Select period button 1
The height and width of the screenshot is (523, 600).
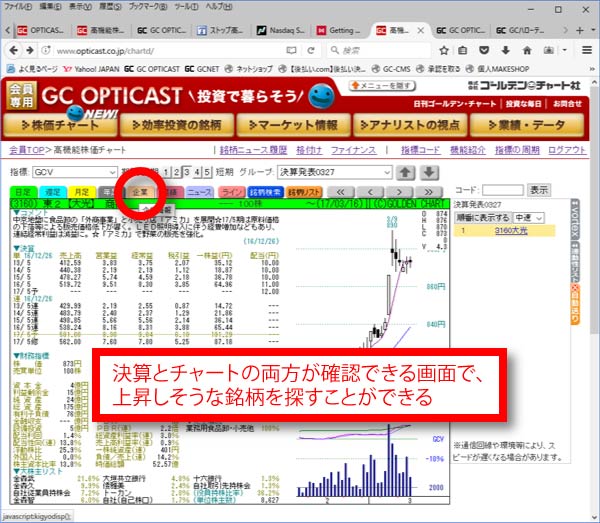tap(166, 172)
